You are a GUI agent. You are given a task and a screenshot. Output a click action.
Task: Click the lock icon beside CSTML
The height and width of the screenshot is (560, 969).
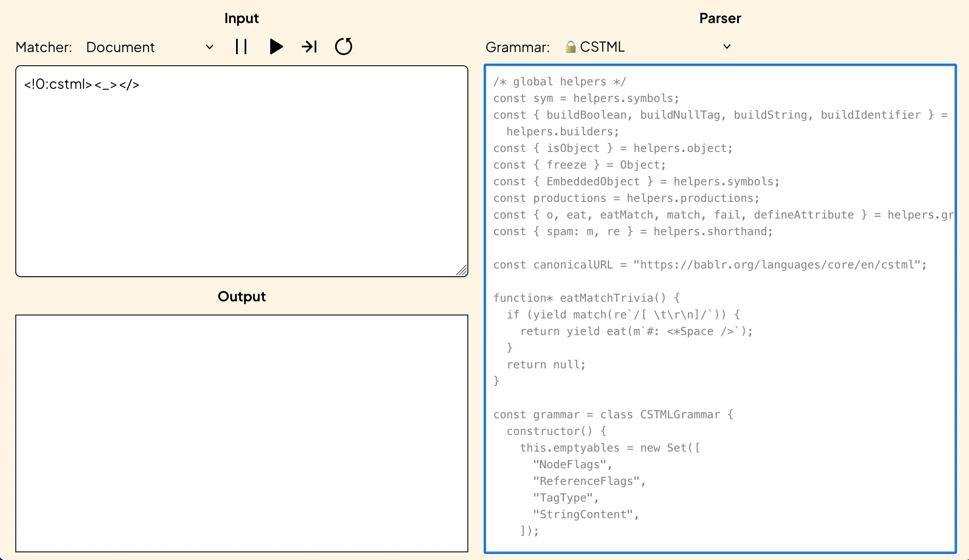[570, 47]
